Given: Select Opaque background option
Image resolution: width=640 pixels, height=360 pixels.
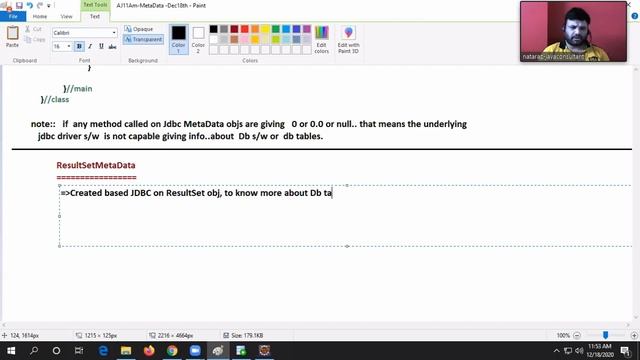Looking at the screenshot, I should pyautogui.click(x=139, y=29).
